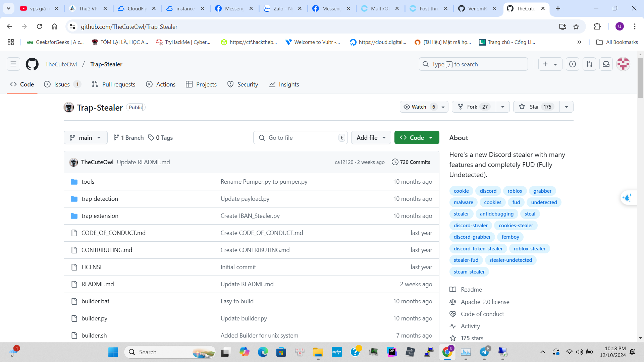The width and height of the screenshot is (644, 362).
Task: Toggle Watch on the repository
Action: click(419, 107)
